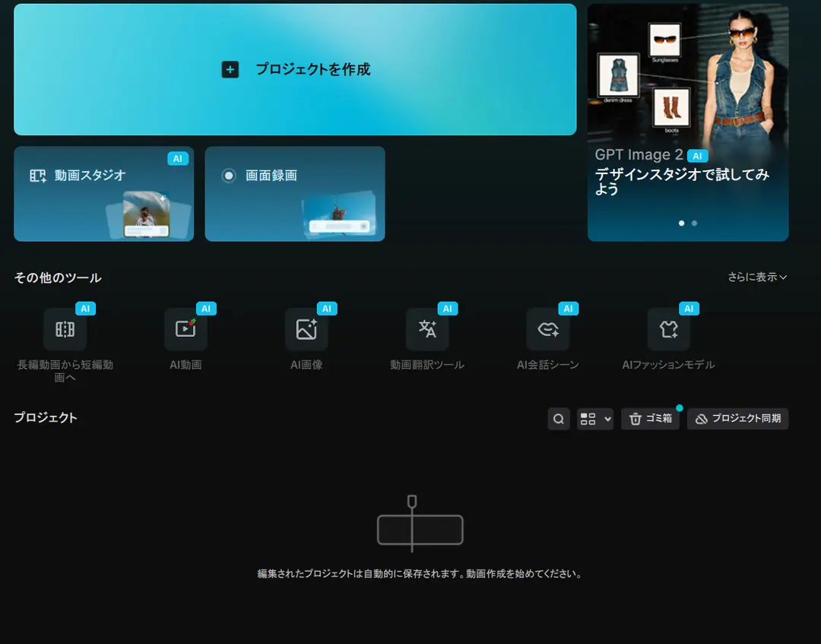Click AI badge above AI動画 tool
This screenshot has width=821, height=644.
pos(206,309)
